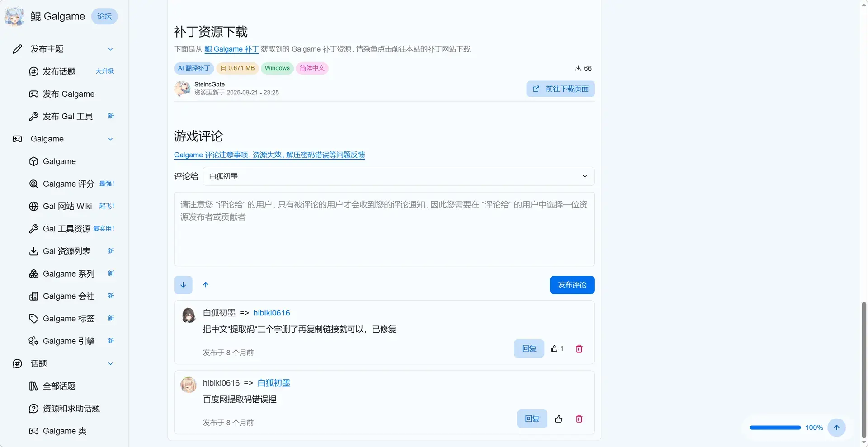The image size is (868, 447).
Task: Click the 发布评论 button
Action: [572, 285]
